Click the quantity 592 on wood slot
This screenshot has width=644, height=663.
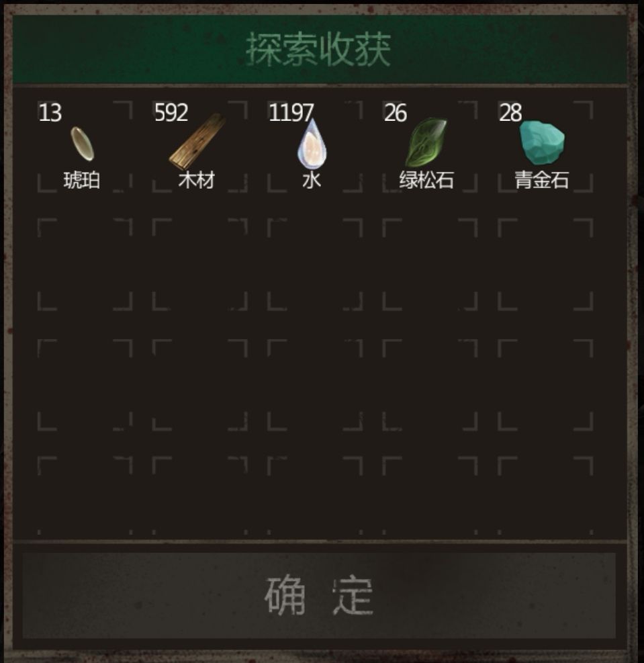[x=171, y=113]
